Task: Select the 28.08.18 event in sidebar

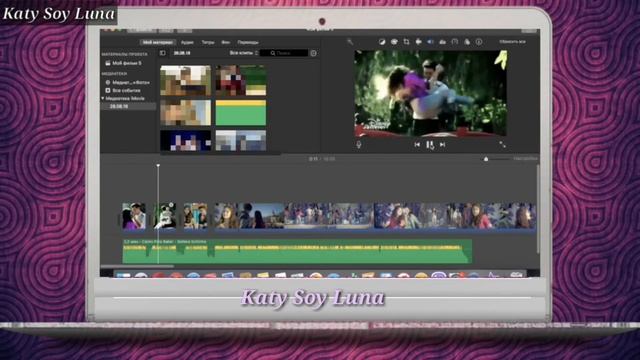Action: click(129, 106)
